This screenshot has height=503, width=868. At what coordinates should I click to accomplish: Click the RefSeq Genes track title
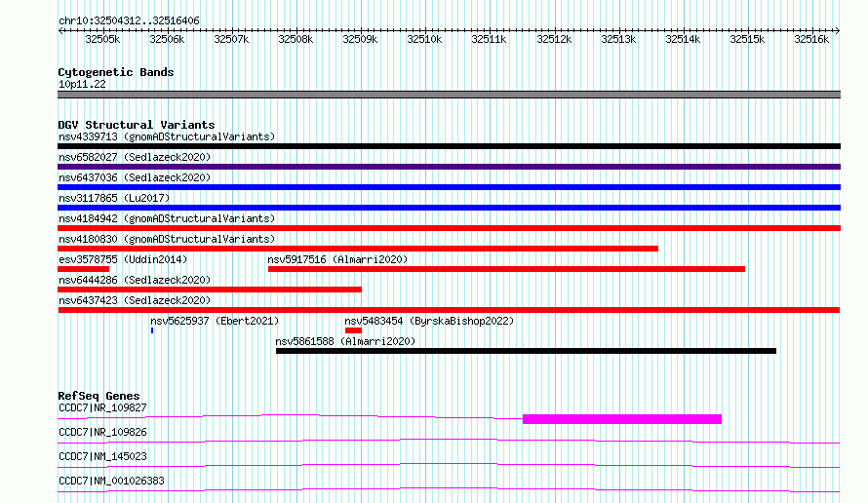(99, 396)
